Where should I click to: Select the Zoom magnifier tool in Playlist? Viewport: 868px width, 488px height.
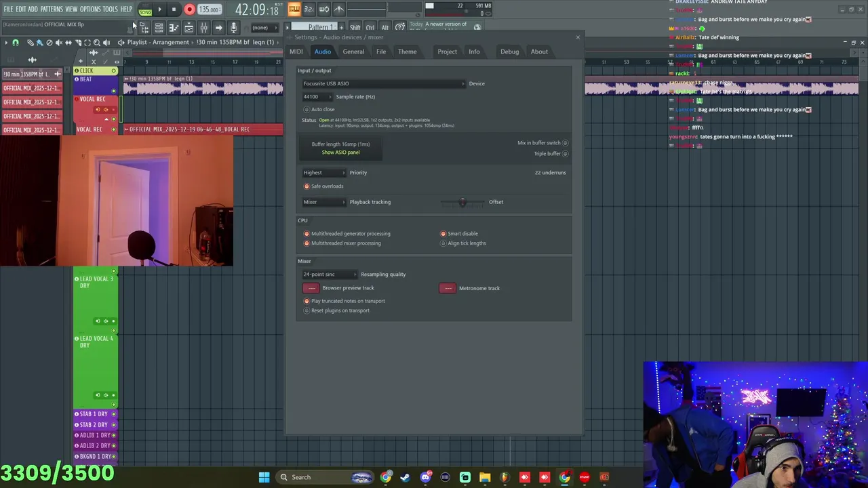point(97,43)
